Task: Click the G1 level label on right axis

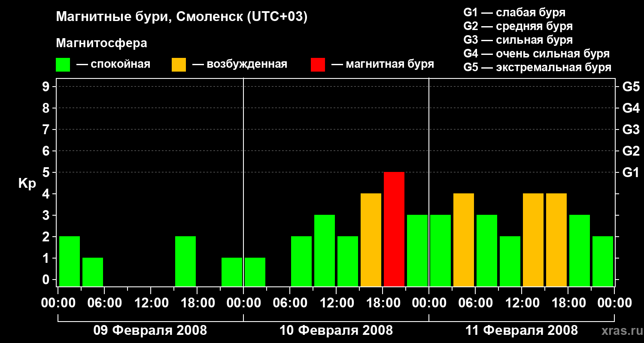Action: click(x=631, y=172)
